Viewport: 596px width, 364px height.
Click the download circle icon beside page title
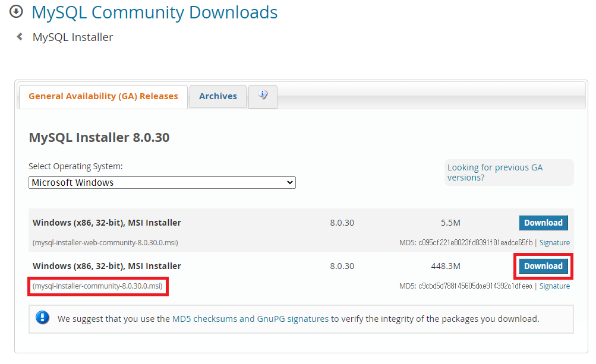tap(16, 11)
